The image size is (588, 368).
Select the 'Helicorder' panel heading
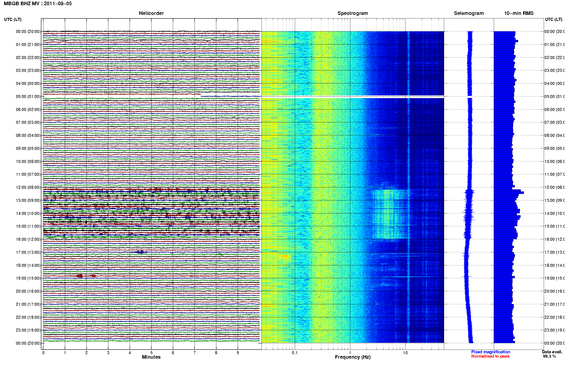151,13
